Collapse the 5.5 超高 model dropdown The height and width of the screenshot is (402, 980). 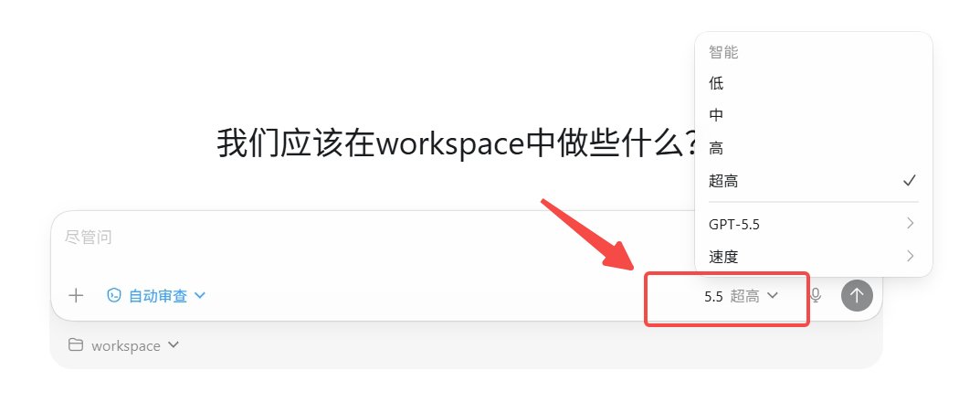(x=741, y=296)
